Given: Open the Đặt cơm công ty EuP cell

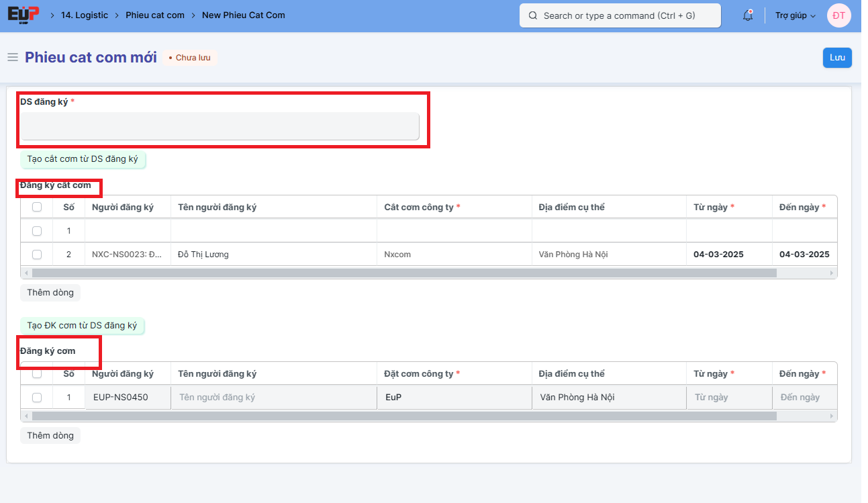Looking at the screenshot, I should [x=454, y=398].
